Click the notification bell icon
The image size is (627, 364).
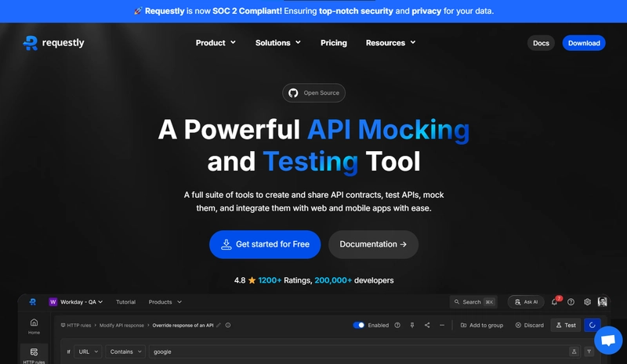[555, 302]
